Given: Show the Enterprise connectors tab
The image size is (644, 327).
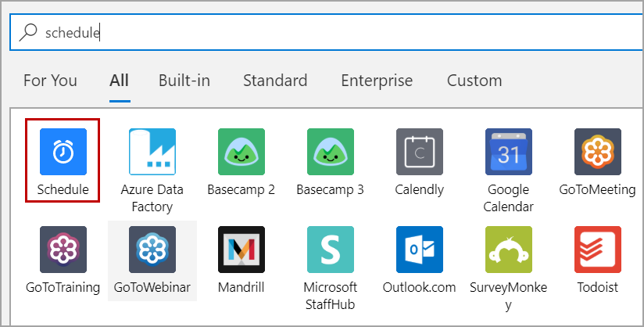Looking at the screenshot, I should (x=377, y=81).
